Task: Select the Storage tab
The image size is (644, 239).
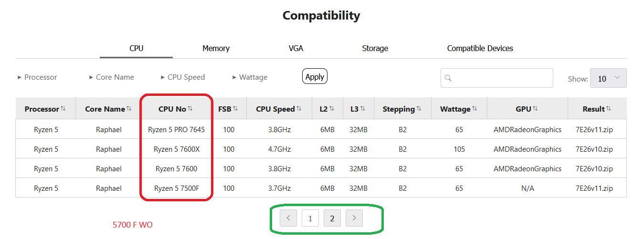Action: pyautogui.click(x=375, y=48)
